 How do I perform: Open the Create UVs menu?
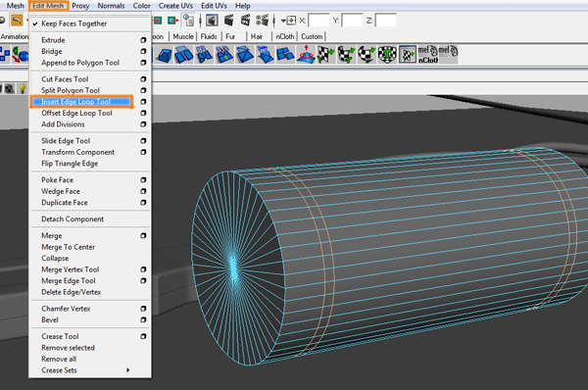click(x=175, y=6)
